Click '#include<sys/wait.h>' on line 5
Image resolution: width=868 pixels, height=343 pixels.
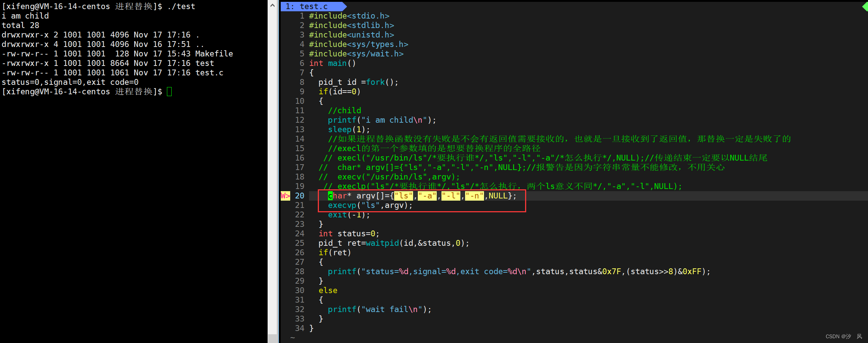pyautogui.click(x=356, y=54)
